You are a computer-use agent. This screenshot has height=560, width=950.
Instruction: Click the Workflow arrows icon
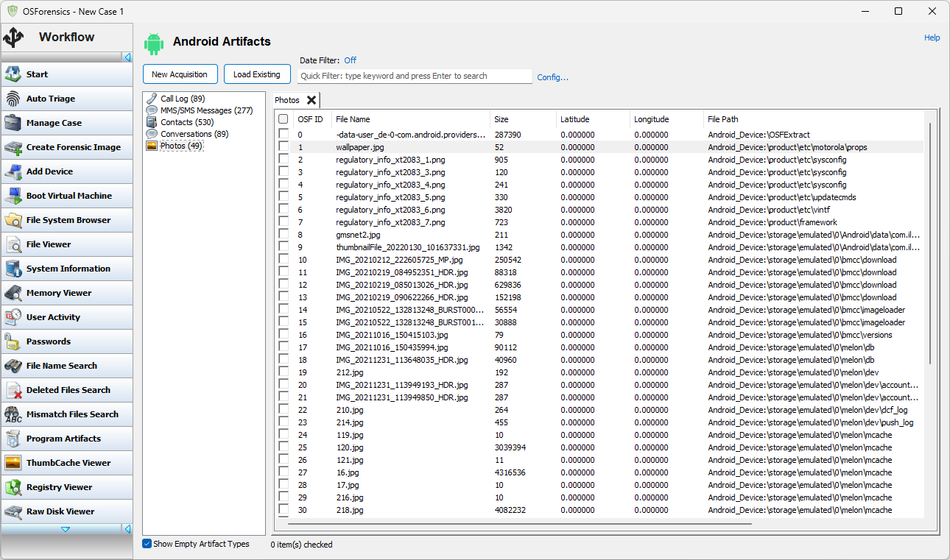(13, 37)
